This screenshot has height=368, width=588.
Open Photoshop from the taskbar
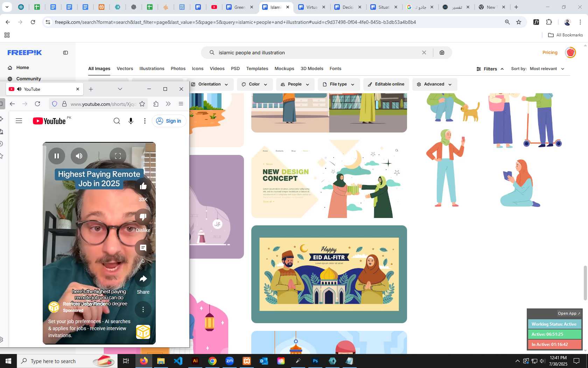(x=315, y=361)
